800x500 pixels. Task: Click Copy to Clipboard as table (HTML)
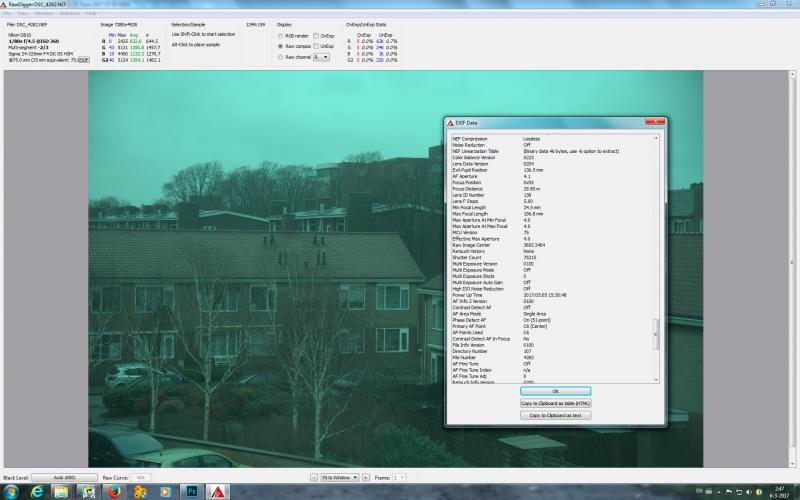(556, 403)
